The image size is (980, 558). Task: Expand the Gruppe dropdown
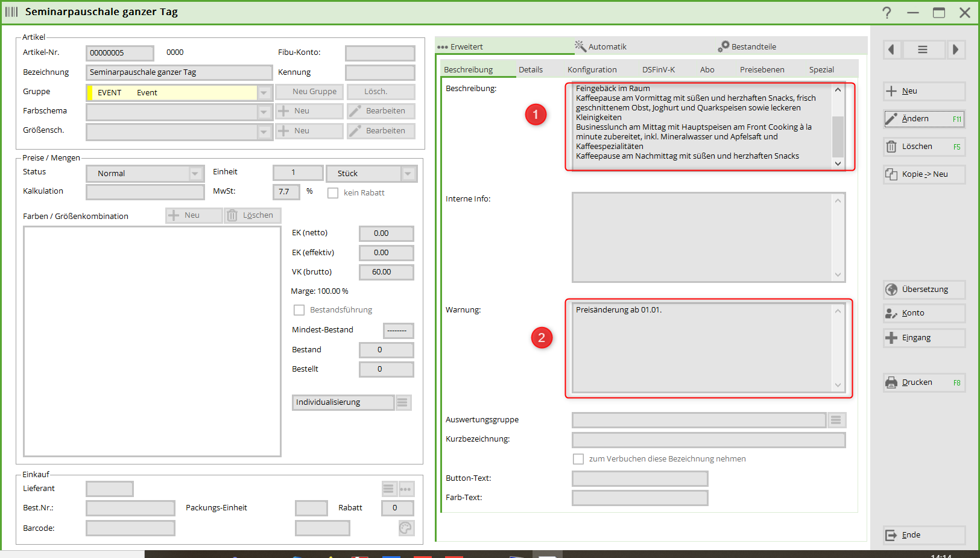[264, 93]
